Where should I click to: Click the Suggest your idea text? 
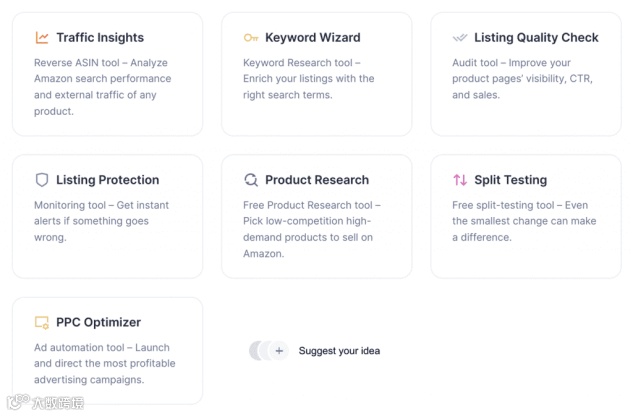pos(339,351)
